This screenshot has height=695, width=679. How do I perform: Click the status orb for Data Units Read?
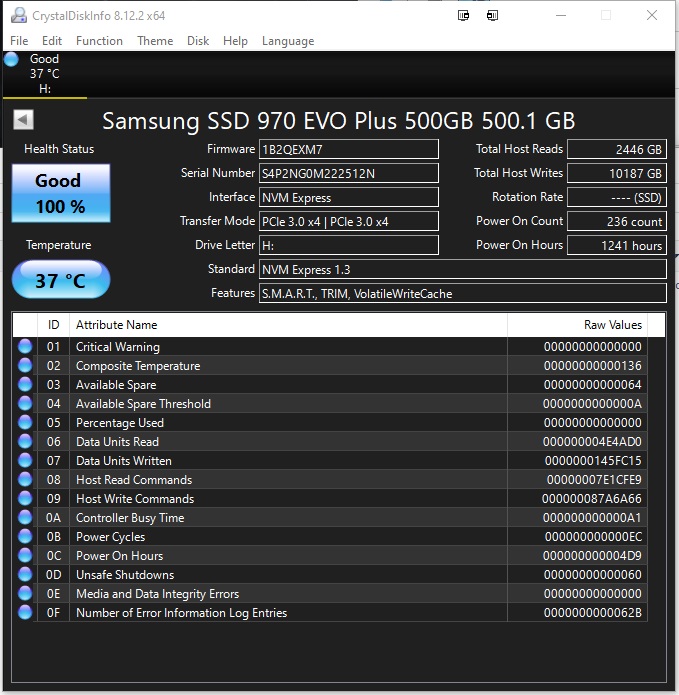tap(25, 442)
